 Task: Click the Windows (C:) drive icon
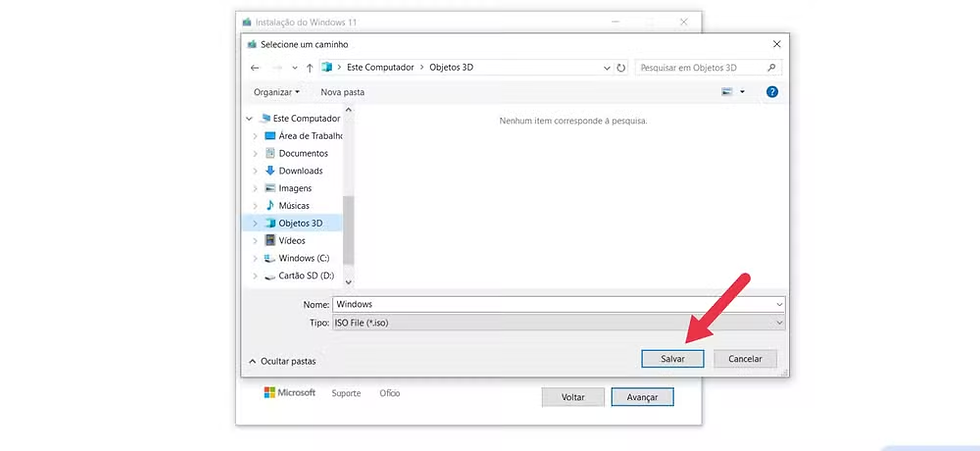pos(270,258)
